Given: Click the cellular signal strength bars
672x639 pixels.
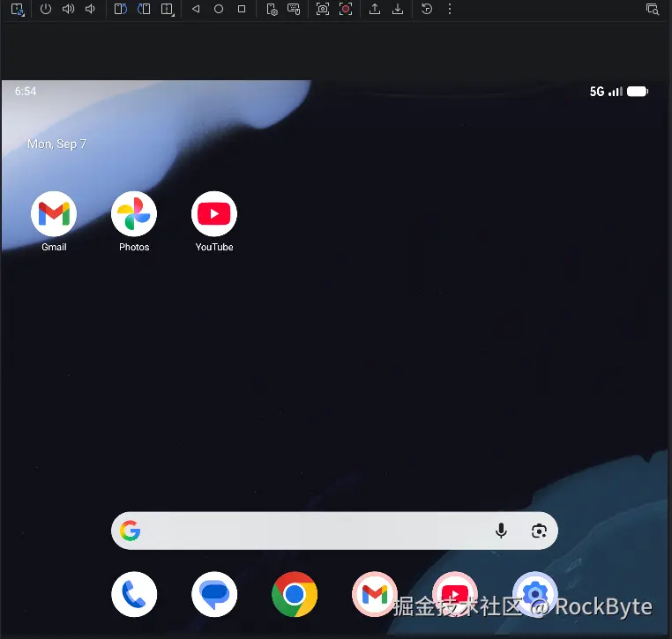Looking at the screenshot, I should [616, 92].
